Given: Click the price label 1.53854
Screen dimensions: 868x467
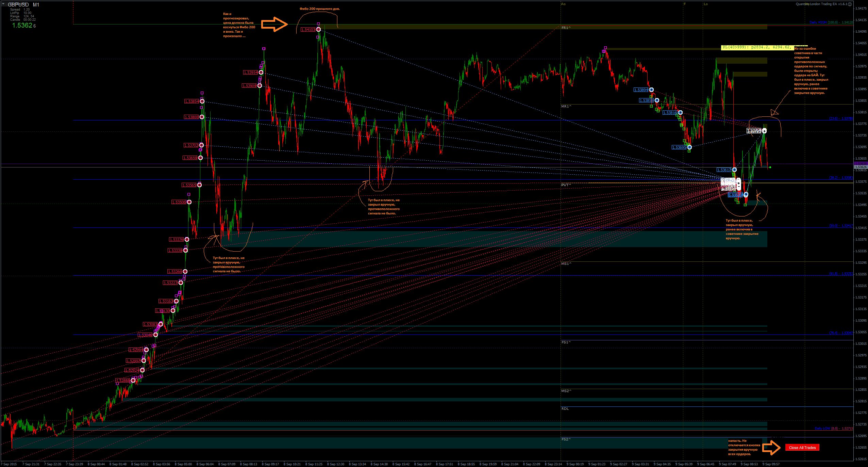Looking at the screenshot, I should click(192, 101).
